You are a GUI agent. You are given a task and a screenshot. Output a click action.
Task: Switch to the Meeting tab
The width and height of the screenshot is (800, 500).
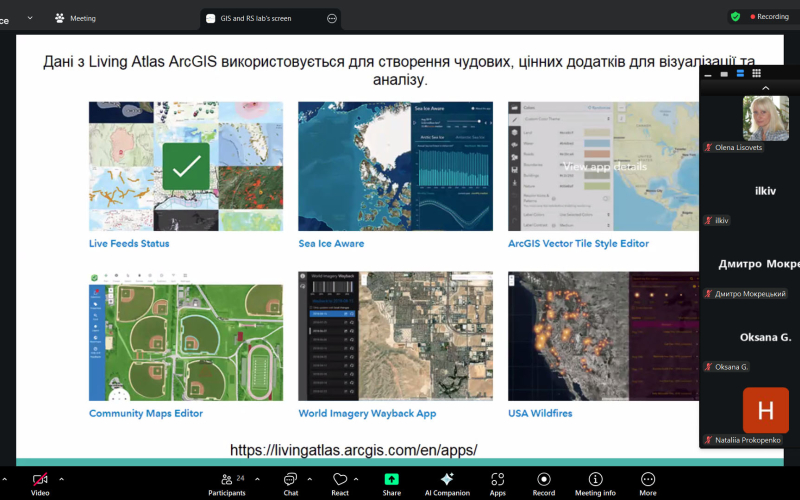click(76, 17)
